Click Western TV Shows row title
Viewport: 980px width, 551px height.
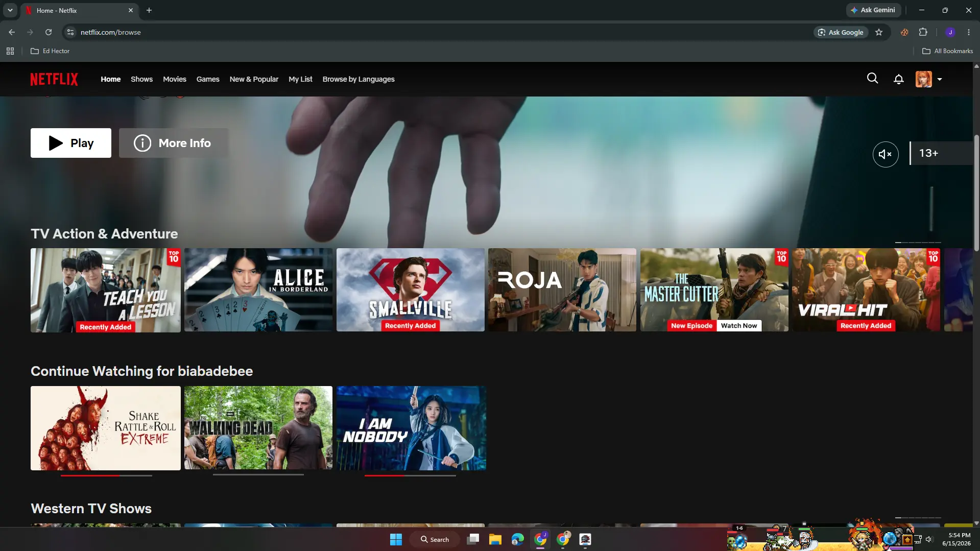[91, 509]
